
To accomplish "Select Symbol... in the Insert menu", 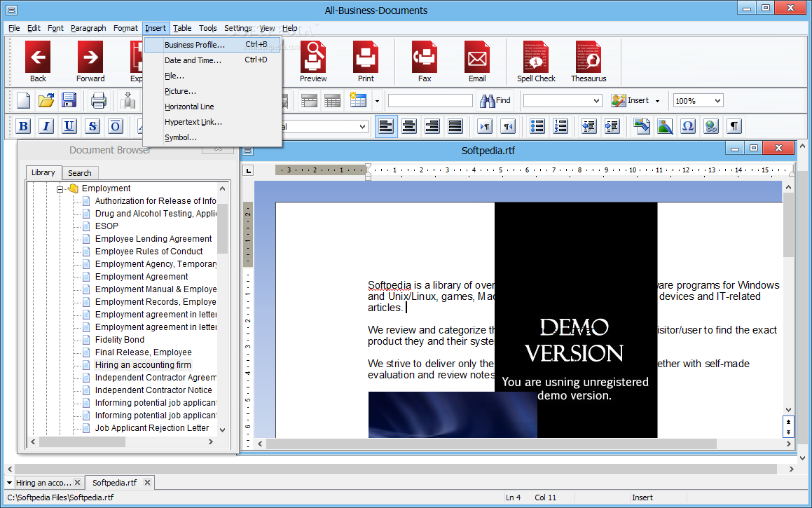I will click(212, 137).
